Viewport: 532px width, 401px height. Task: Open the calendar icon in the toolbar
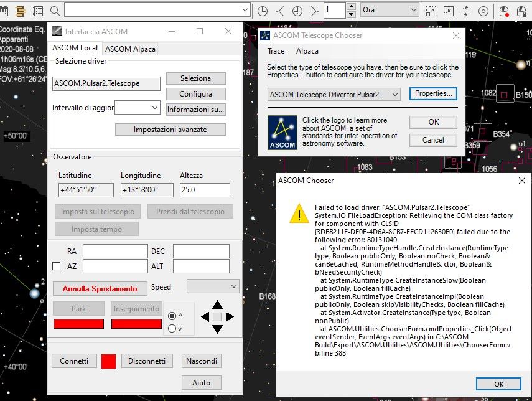pyautogui.click(x=4, y=11)
